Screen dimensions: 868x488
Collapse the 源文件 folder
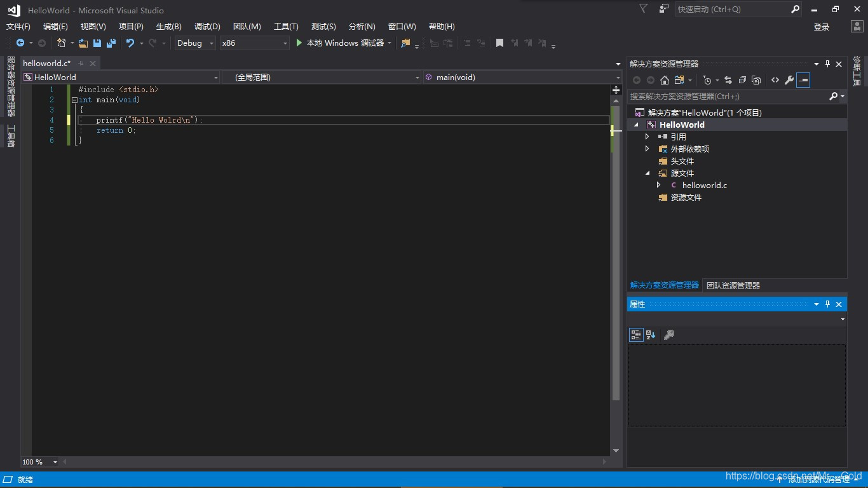click(648, 173)
